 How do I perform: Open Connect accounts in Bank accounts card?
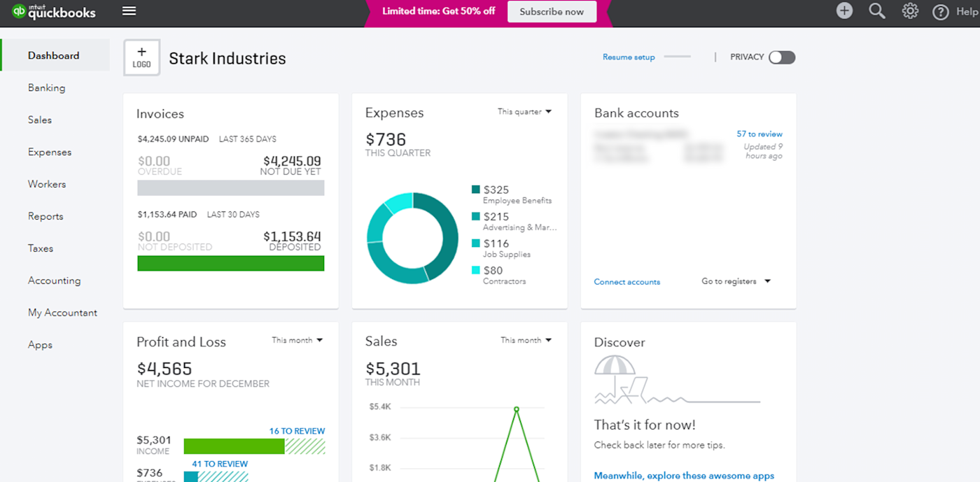point(626,281)
